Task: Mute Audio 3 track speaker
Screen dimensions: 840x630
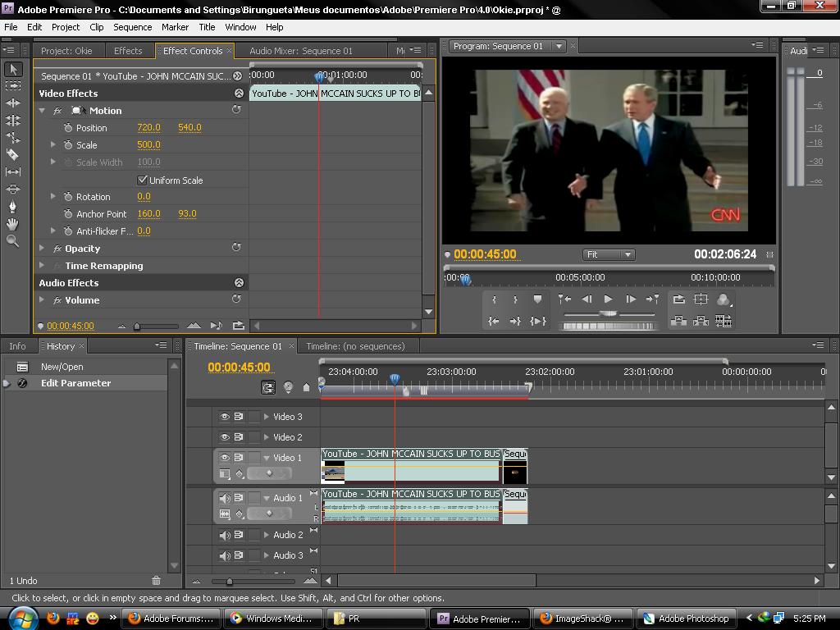Action: [225, 555]
